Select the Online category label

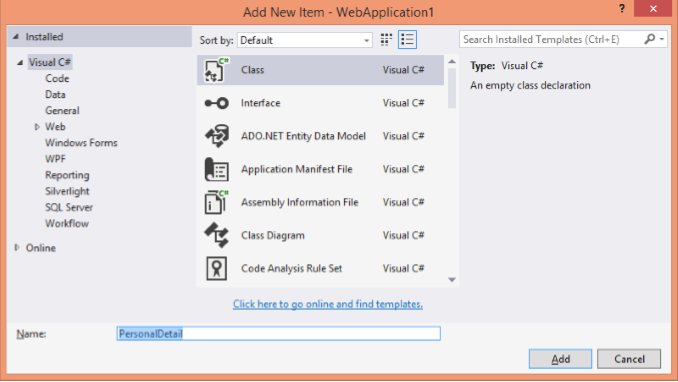(x=41, y=248)
